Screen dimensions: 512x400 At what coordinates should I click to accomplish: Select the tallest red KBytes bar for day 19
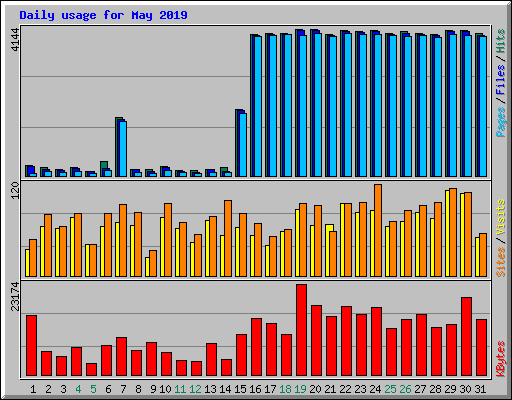coord(301,330)
